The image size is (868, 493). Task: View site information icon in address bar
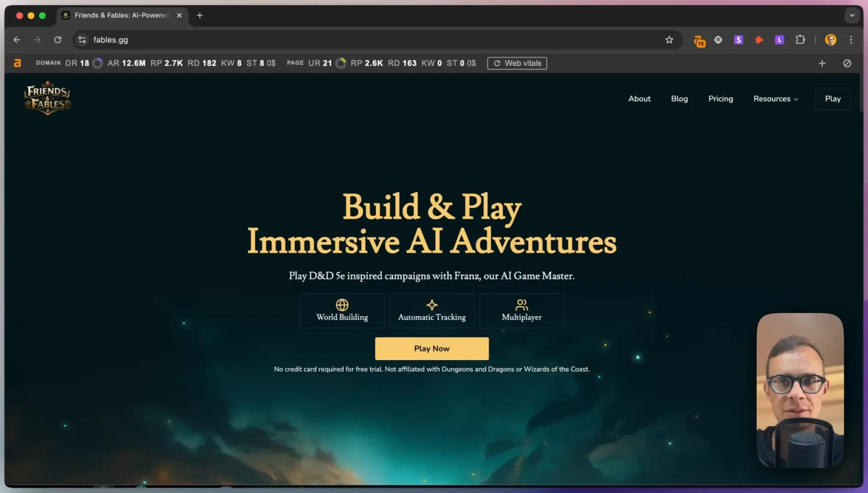(82, 40)
